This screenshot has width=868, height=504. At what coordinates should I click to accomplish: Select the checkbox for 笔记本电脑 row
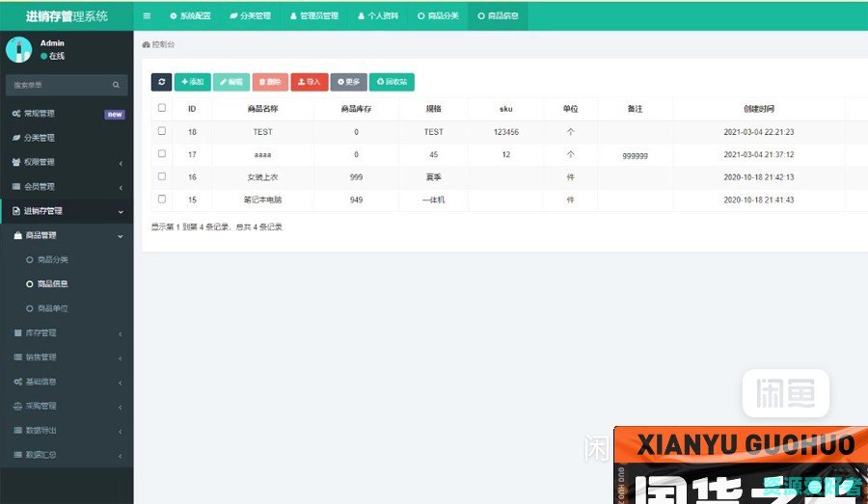point(162,199)
